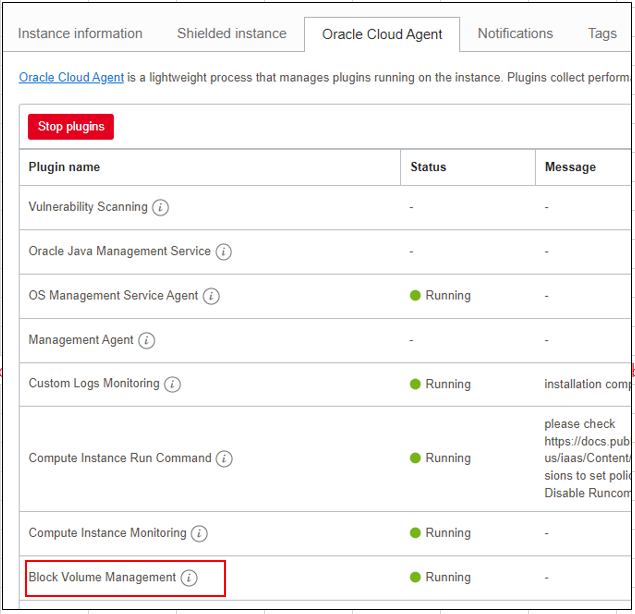Screen dimensions: 635x614
Task: Follow the Oracle Cloud Agent link
Action: coord(71,77)
